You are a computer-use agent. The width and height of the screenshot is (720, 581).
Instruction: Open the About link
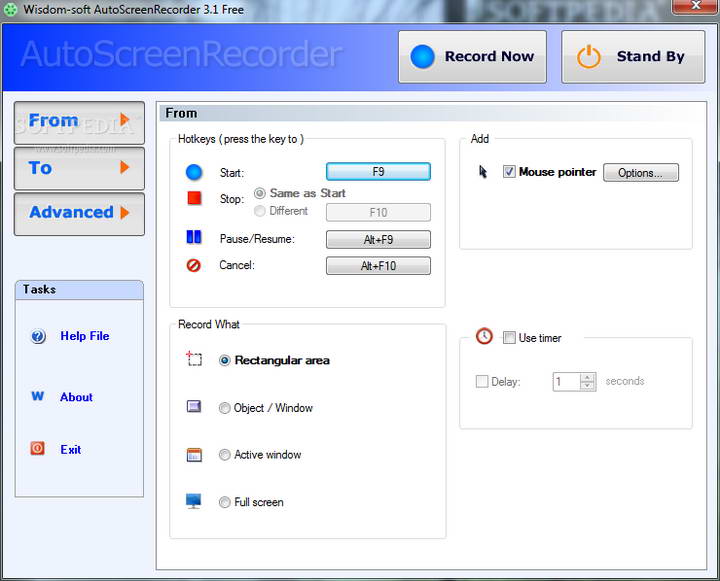tap(76, 397)
